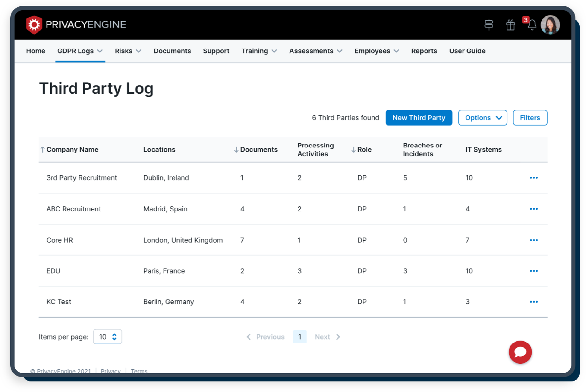The height and width of the screenshot is (392, 586).
Task: Launch the chat support bubble
Action: (520, 352)
